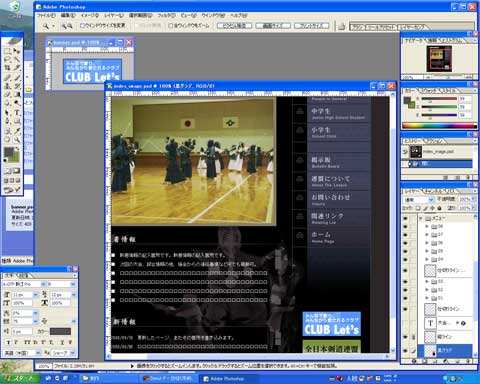The height and width of the screenshot is (384, 480).
Task: Open イメージ menu
Action: pyautogui.click(x=90, y=15)
